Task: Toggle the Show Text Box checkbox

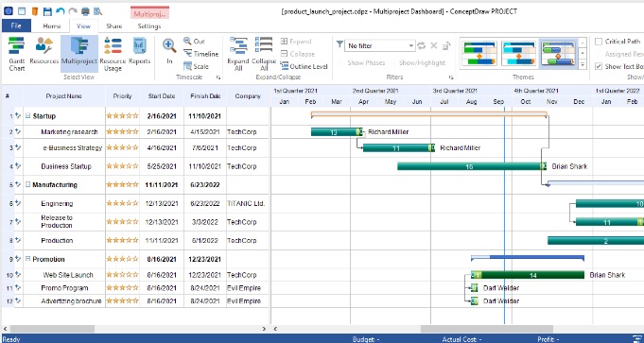Action: 599,66
